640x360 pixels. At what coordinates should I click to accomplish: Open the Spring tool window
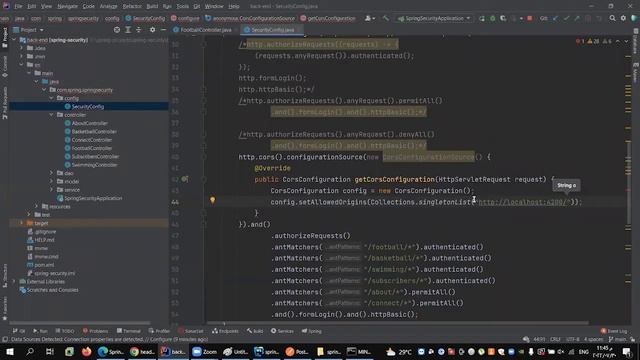click(311, 331)
